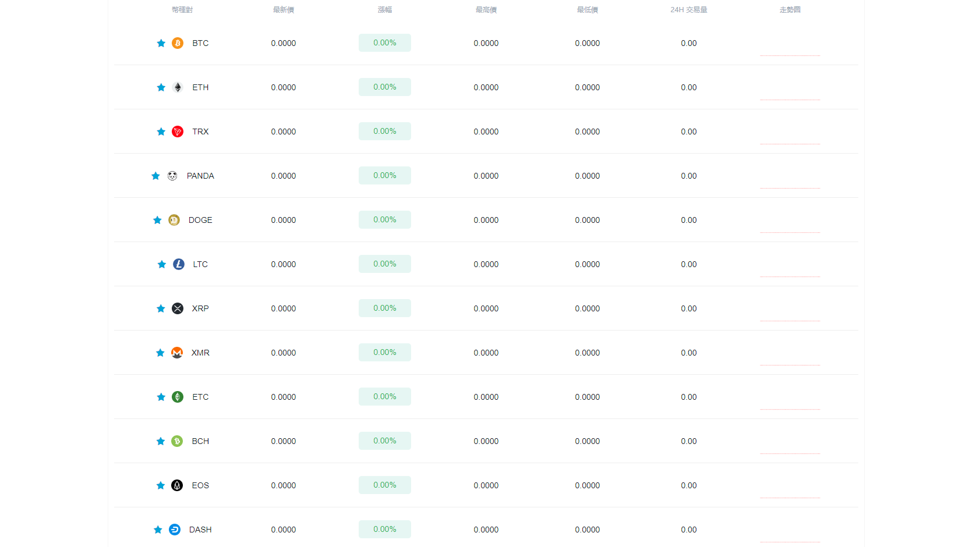This screenshot has height=547, width=980.
Task: Click the XRP 0.00% change badge
Action: click(x=385, y=308)
